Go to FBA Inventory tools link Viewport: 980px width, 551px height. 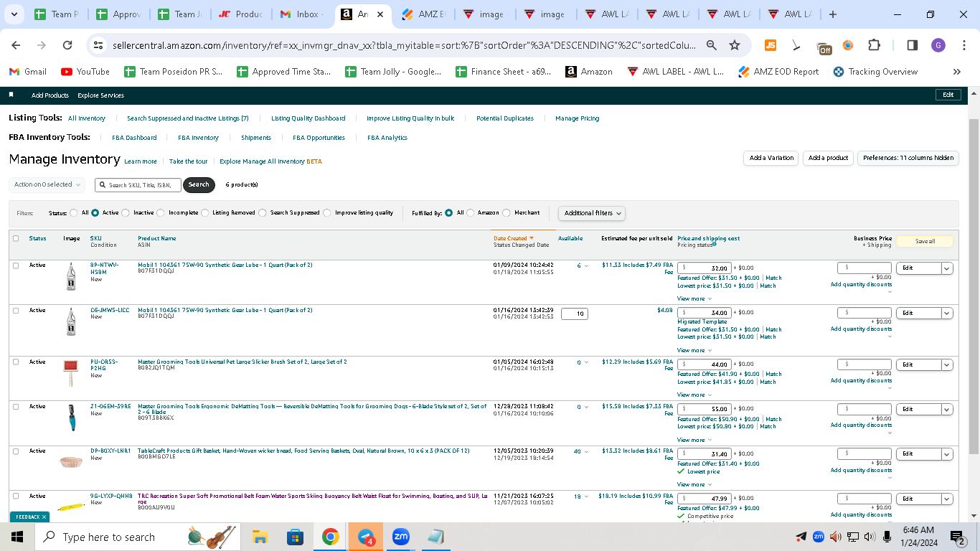pyautogui.click(x=198, y=138)
